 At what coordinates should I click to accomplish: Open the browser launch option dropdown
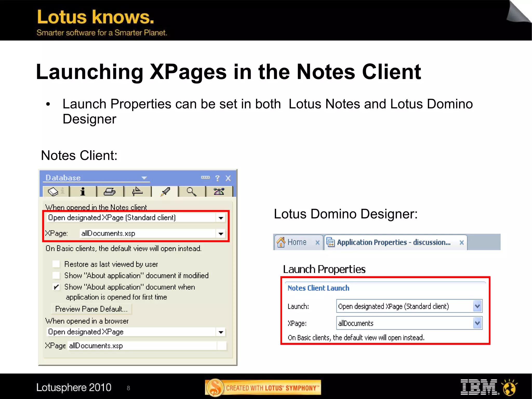[221, 332]
